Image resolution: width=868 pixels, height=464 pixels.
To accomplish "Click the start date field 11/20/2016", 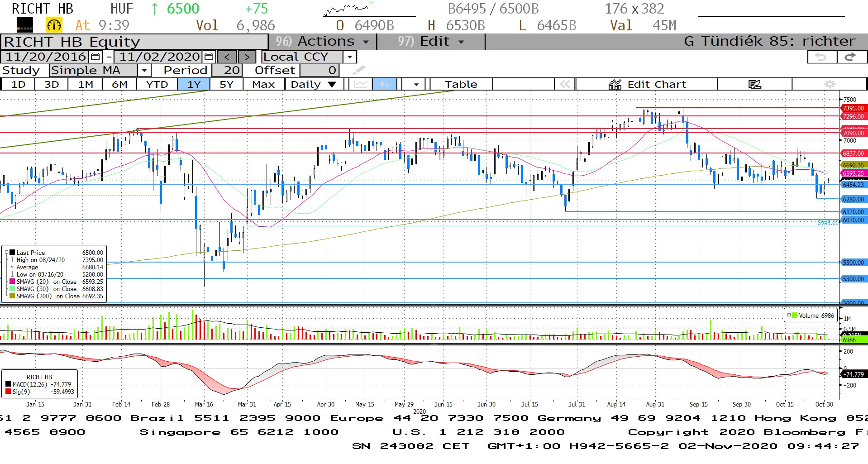I will tap(45, 57).
